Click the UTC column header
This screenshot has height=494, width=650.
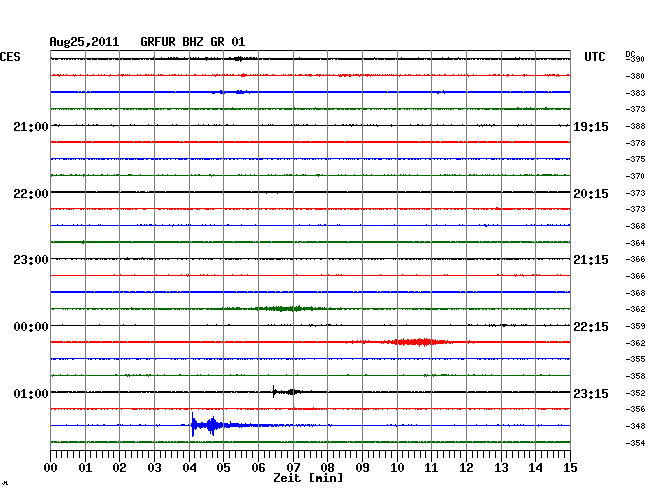pos(594,57)
